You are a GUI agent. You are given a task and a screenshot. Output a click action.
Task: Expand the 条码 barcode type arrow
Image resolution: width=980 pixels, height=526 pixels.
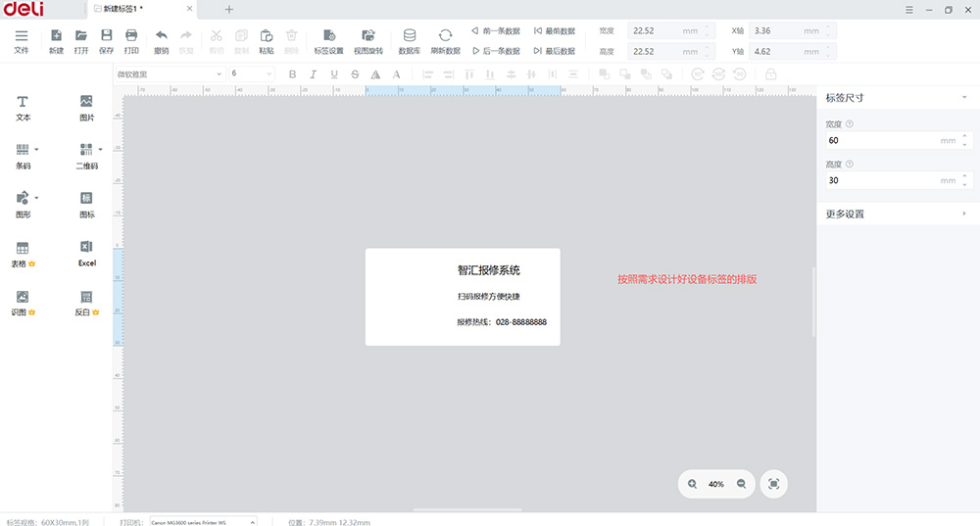click(x=37, y=149)
